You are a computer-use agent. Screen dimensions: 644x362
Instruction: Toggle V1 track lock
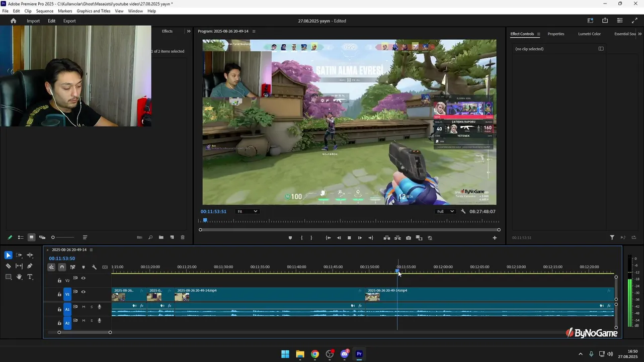[x=59, y=294]
